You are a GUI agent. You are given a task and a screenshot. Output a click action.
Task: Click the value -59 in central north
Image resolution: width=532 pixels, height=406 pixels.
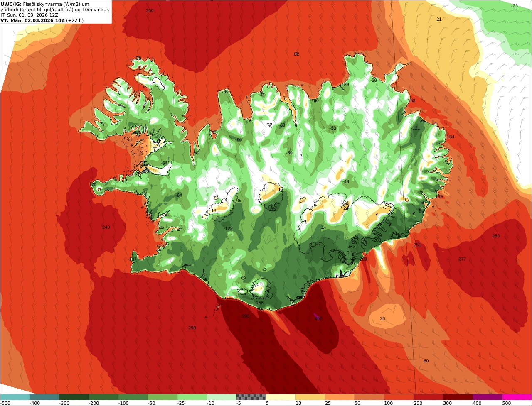(x=289, y=153)
